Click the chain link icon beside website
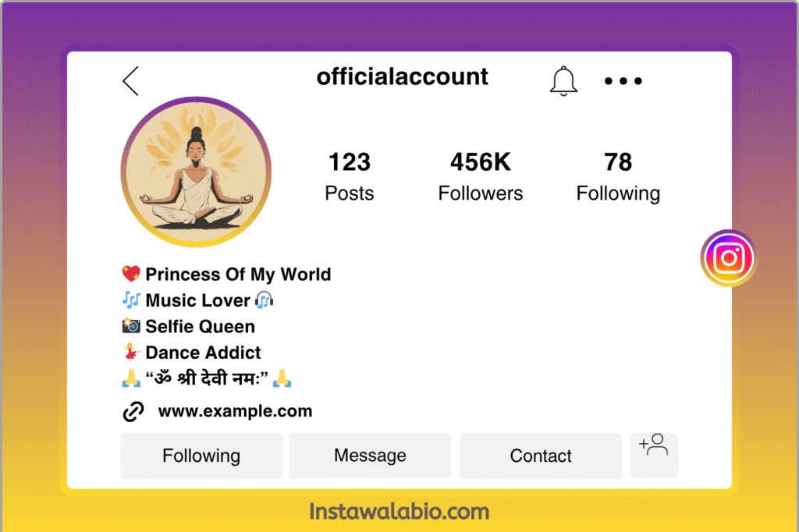 pos(133,411)
